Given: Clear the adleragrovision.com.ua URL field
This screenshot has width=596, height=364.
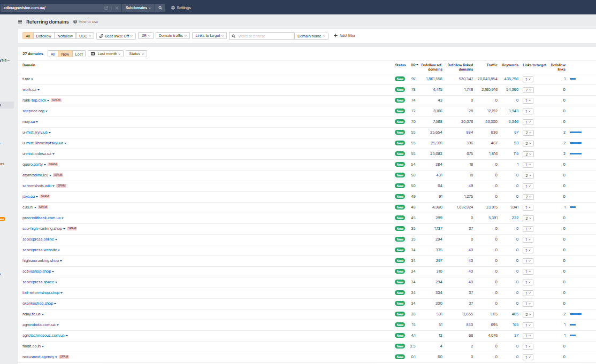Looking at the screenshot, I should pyautogui.click(x=117, y=8).
